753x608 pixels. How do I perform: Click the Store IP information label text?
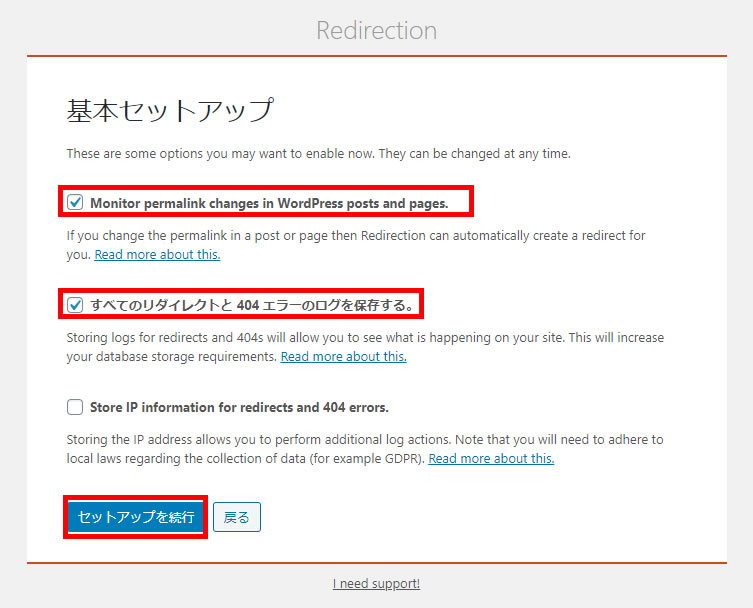click(x=239, y=407)
